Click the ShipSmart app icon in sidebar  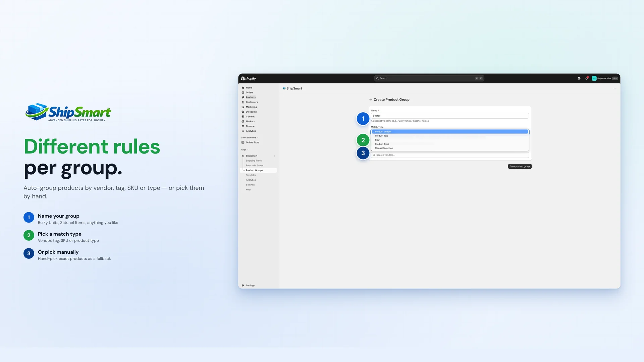click(x=243, y=156)
